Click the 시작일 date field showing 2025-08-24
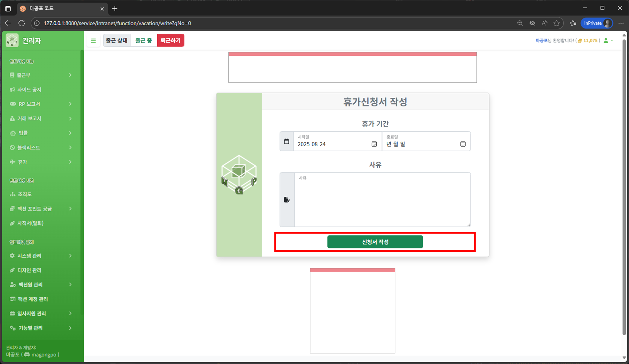629x364 pixels. 337,141
